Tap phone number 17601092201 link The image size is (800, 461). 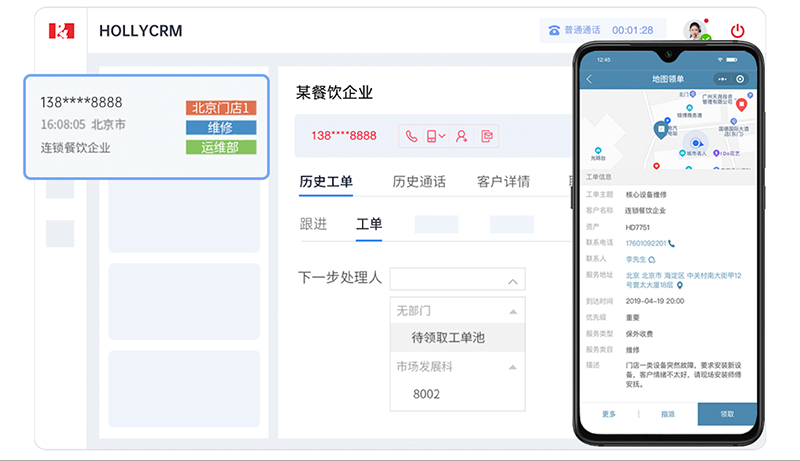[646, 243]
